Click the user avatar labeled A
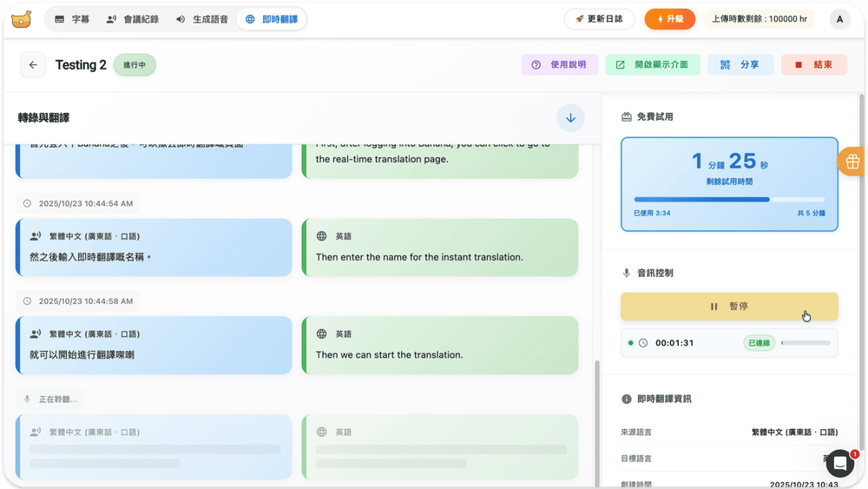The width and height of the screenshot is (868, 489). point(839,19)
